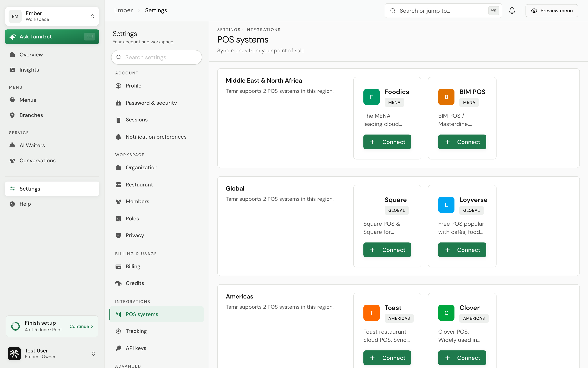The width and height of the screenshot is (588, 368).
Task: Click the eye icon in Preview menu
Action: 534,11
